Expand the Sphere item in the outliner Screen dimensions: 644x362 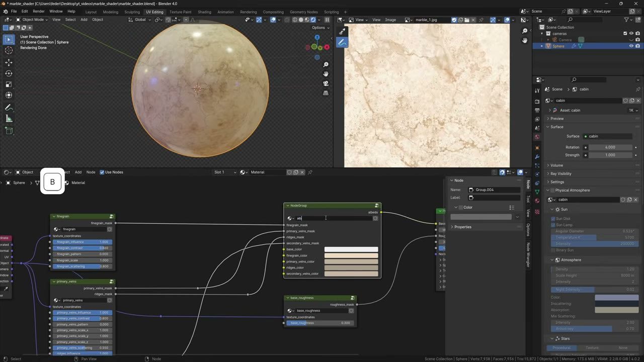[542, 46]
